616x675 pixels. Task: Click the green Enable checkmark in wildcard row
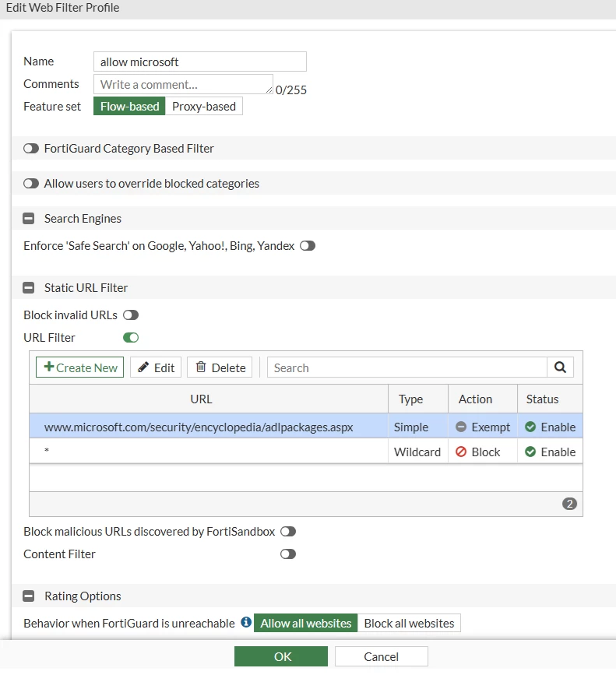[530, 452]
